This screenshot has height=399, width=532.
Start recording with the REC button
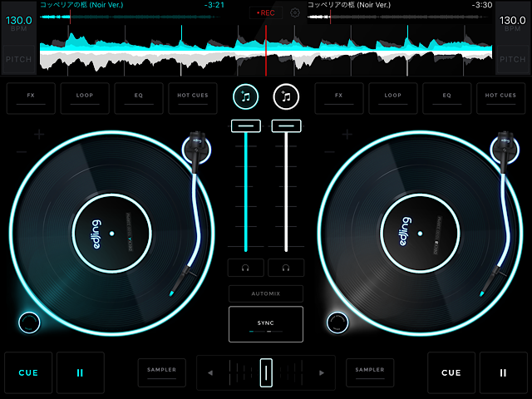[266, 13]
